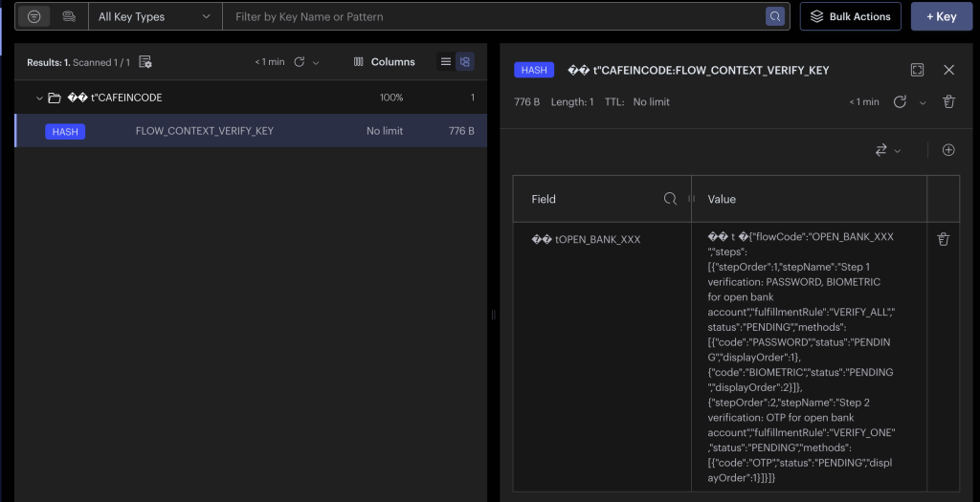
Task: Click the No limit TTL in key row
Action: [385, 130]
